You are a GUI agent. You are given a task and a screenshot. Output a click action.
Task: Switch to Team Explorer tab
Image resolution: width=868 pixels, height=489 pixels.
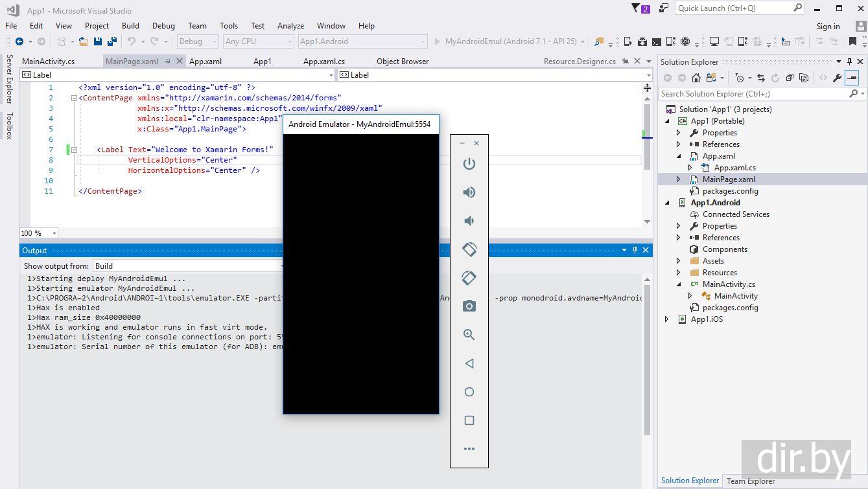click(x=750, y=481)
